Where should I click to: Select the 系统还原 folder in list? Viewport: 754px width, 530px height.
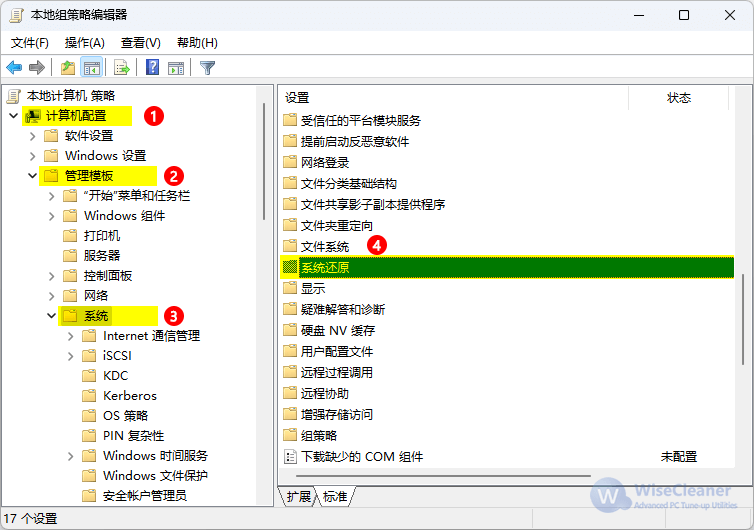pos(325,267)
